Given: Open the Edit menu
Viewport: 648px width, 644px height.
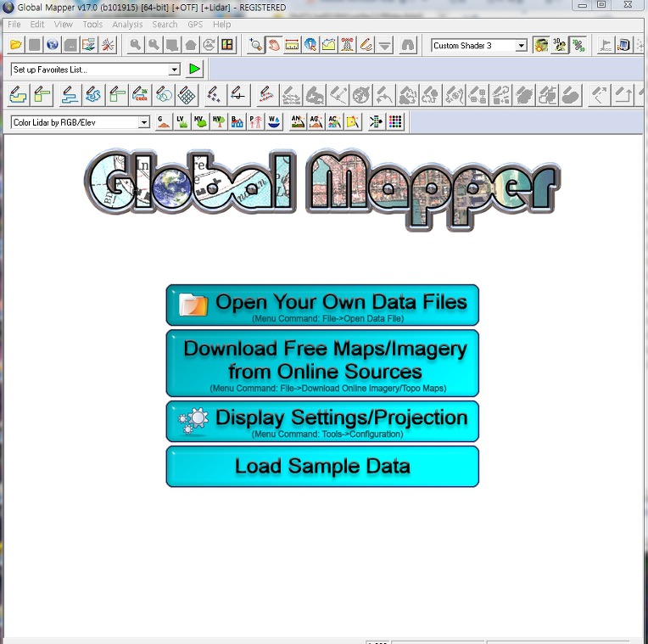Looking at the screenshot, I should pos(37,25).
